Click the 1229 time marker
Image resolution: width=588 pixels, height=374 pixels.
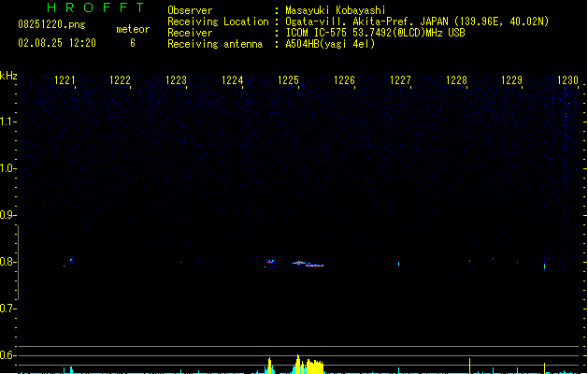click(512, 80)
